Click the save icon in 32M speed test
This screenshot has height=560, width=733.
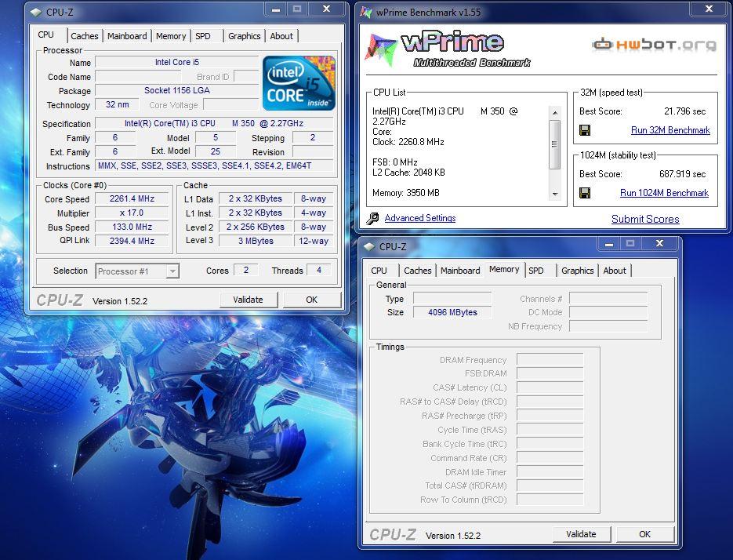tap(584, 130)
